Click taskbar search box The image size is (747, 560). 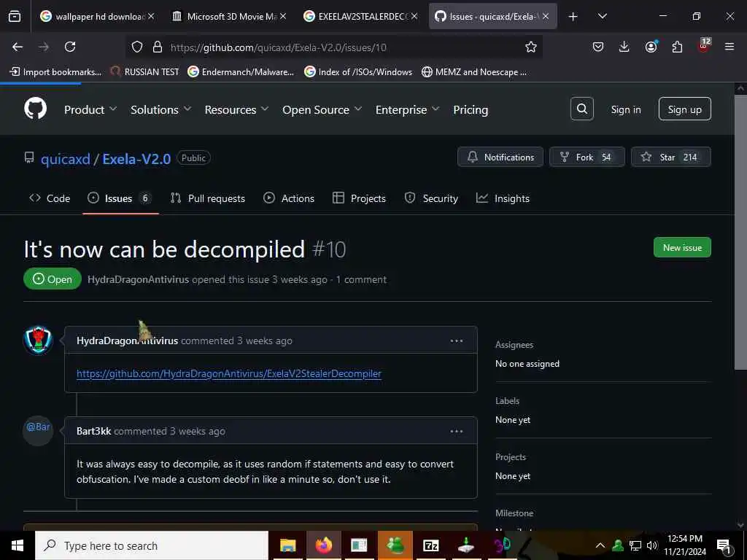click(x=152, y=545)
